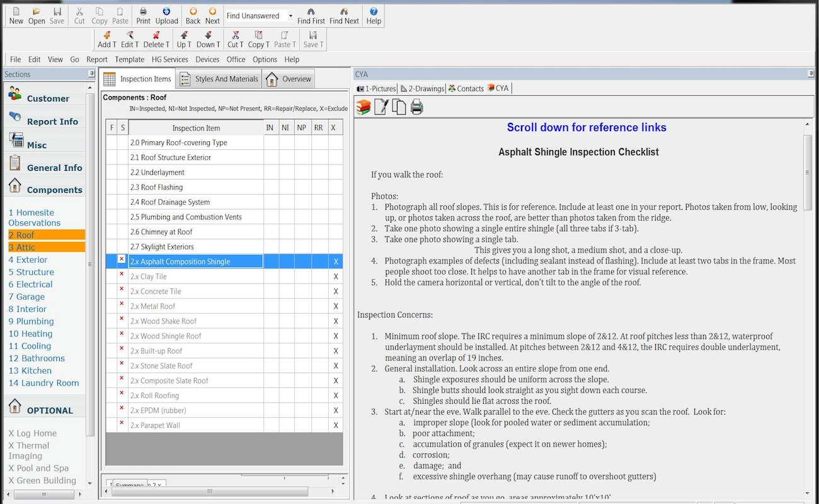Viewport: 819px width, 504px height.
Task: Open the HG Services menu
Action: point(169,59)
